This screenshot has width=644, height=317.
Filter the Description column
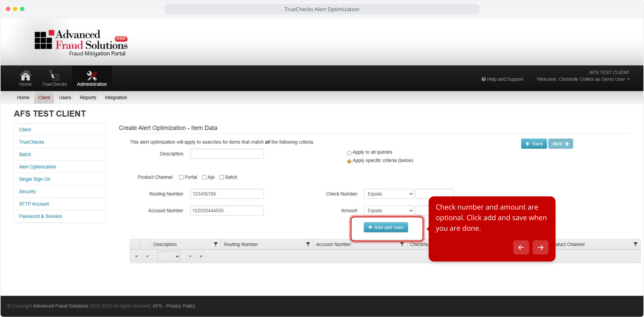216,244
